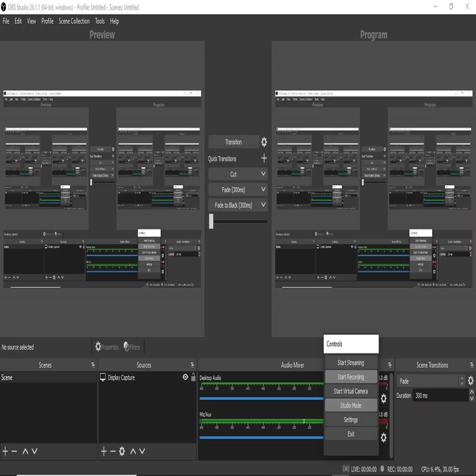The image size is (476, 476).
Task: Add a new source in Sources panel
Action: [104, 451]
